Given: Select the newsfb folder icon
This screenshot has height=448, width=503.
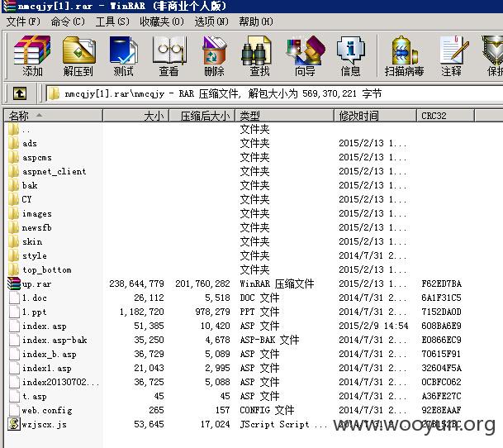Looking at the screenshot, I should [x=13, y=227].
